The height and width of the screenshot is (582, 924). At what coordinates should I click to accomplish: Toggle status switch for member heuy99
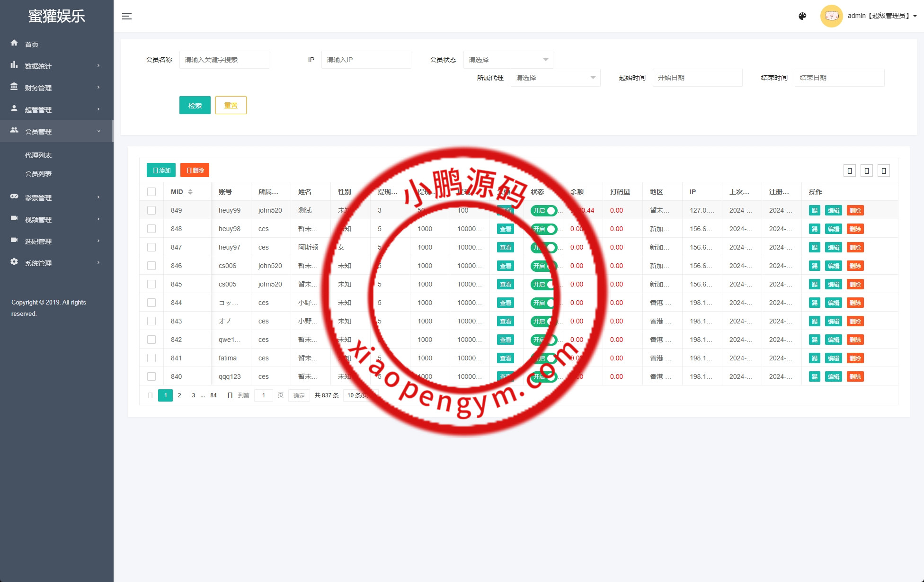pos(544,211)
